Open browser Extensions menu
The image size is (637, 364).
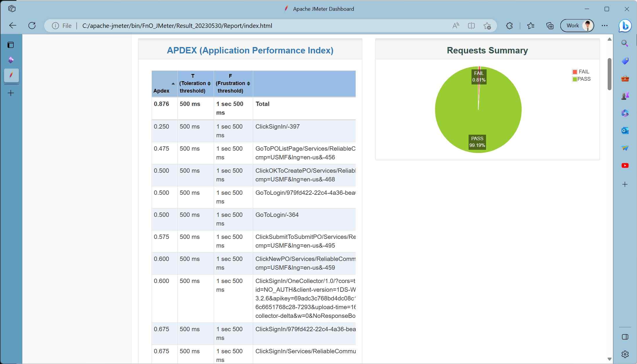pyautogui.click(x=509, y=26)
